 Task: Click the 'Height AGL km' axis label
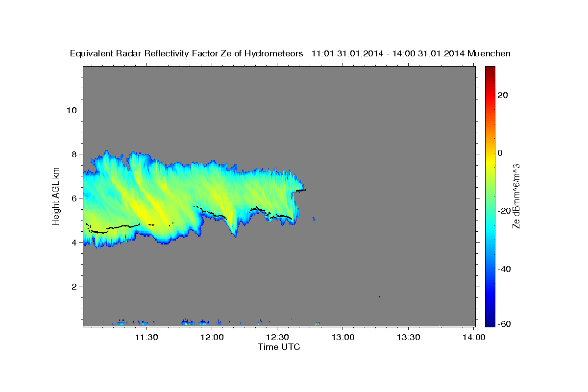click(56, 196)
